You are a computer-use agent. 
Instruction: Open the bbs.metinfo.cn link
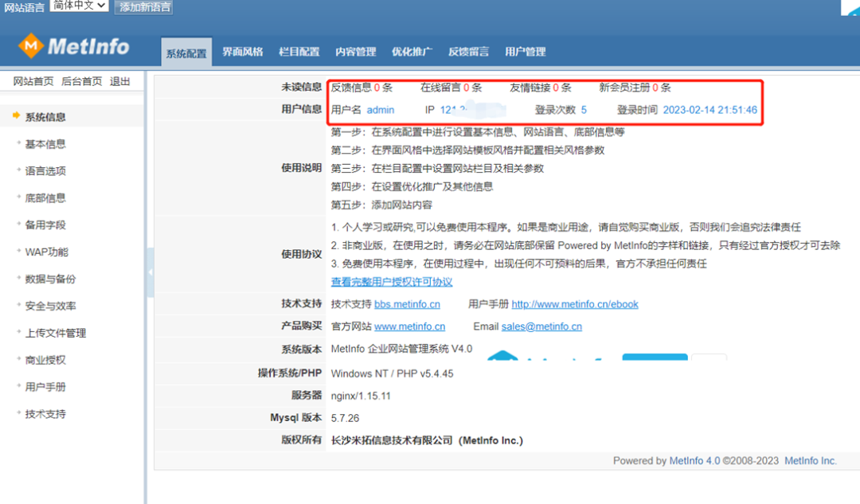tap(407, 304)
